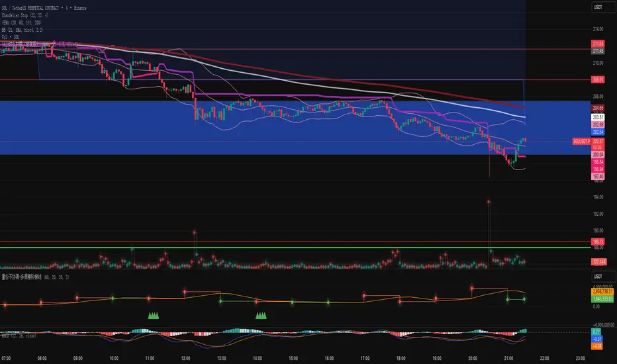Click the 194.00 price scale label
617x364 pixels.
(x=598, y=197)
